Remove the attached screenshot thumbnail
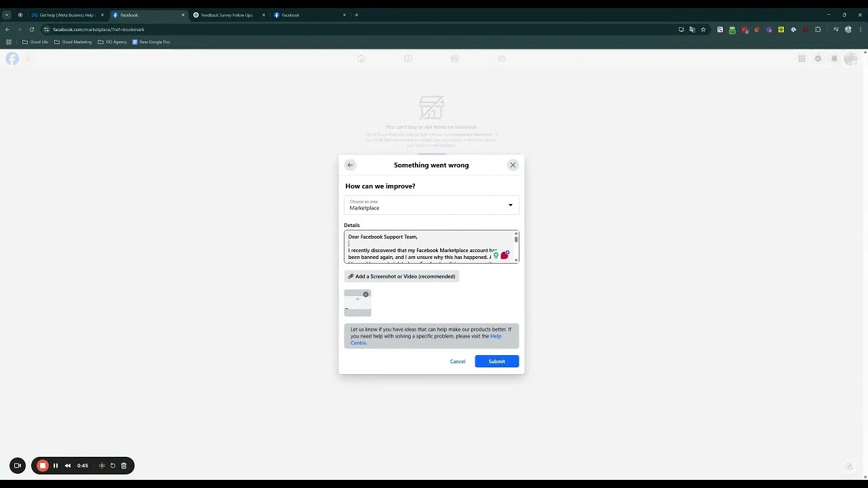868x488 pixels. point(366,294)
